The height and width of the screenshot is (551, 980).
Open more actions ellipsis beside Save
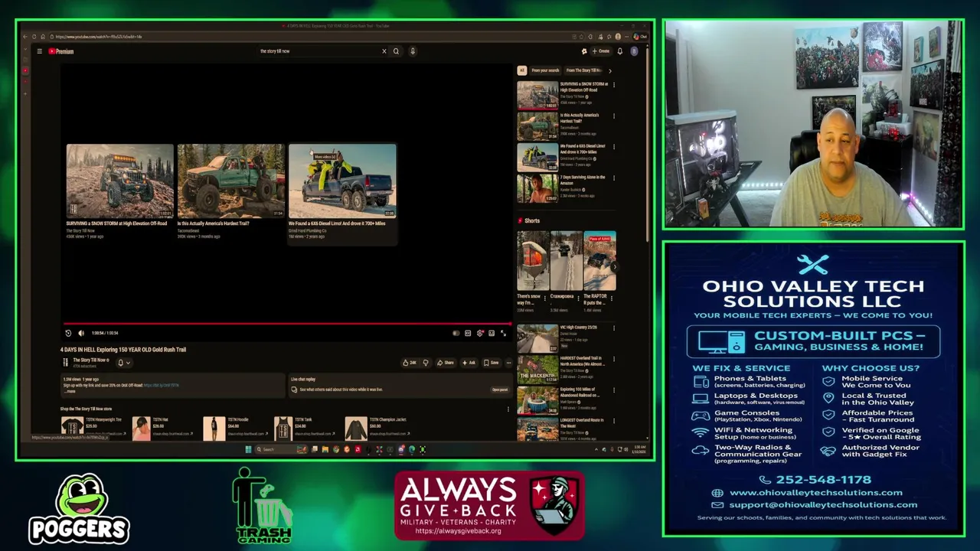click(508, 363)
